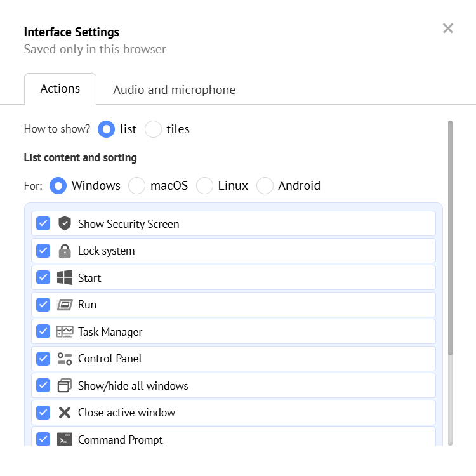Click the Show/hide all windows icon
Viewport: 476px width, 476px height.
click(65, 385)
